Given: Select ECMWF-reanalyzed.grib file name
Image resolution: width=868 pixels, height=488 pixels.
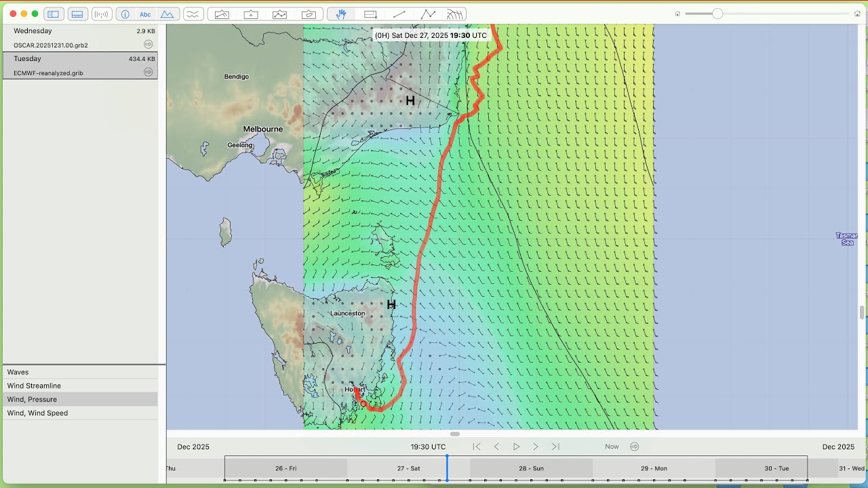Looking at the screenshot, I should pos(48,73).
